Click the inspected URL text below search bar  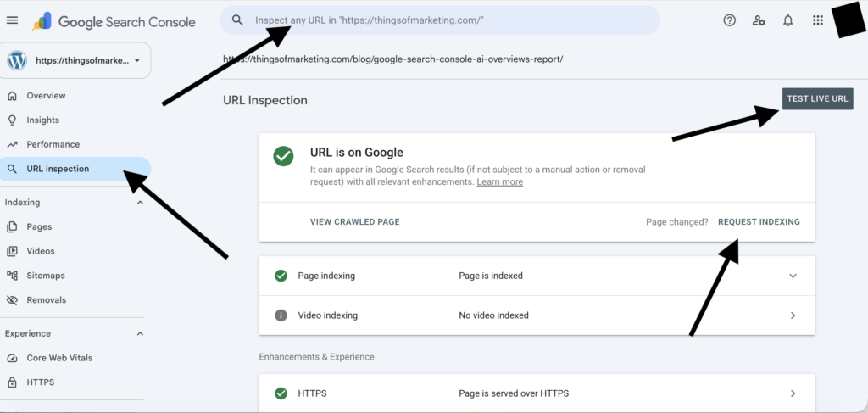click(393, 59)
